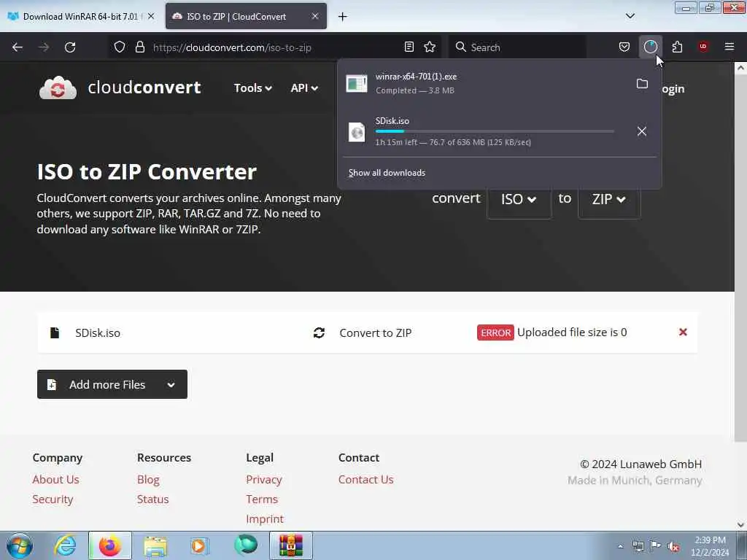Click the SDisk.iso file name in list
Image resolution: width=747 pixels, height=560 pixels.
98,332
